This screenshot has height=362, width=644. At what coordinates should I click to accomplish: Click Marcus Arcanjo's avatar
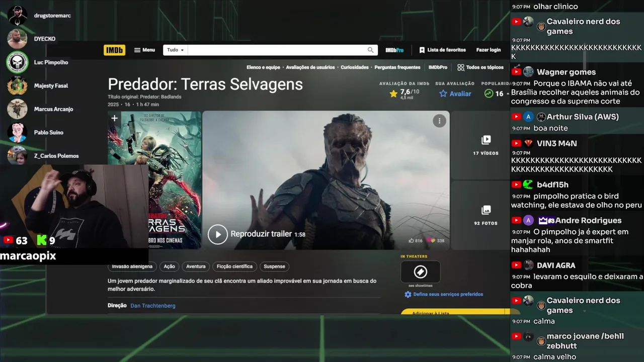point(17,109)
